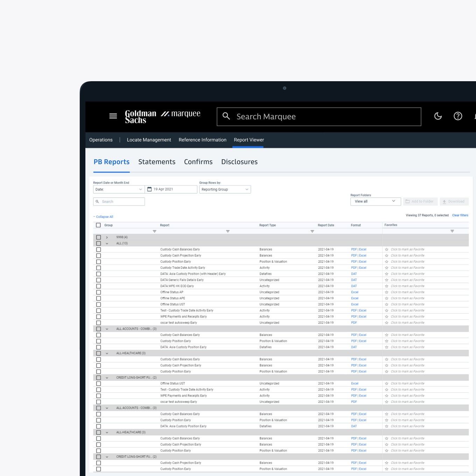
Task: Open DAT file for DATA:Generic Fails Details Early
Action: (x=354, y=280)
